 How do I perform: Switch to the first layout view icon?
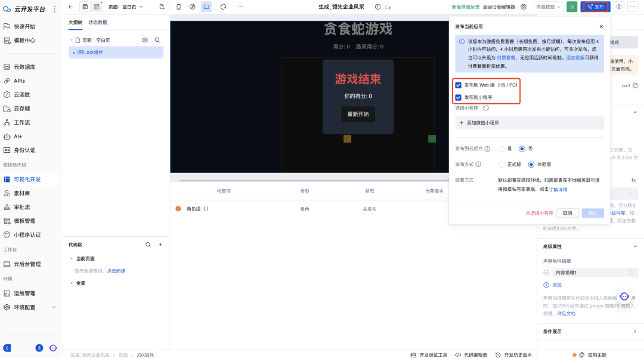point(85,7)
